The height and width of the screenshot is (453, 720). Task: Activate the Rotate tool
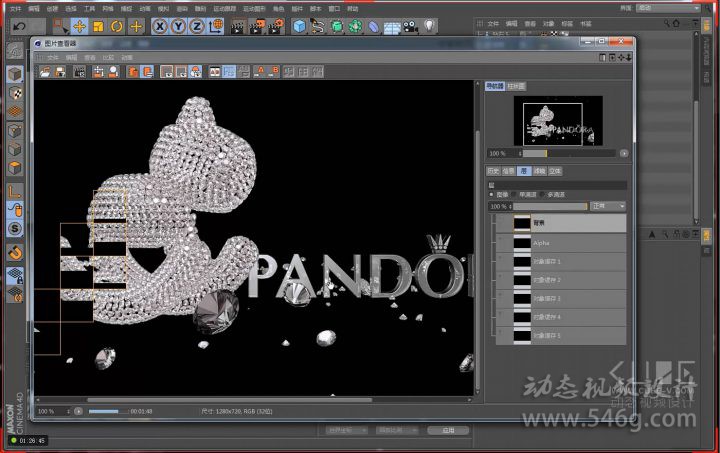pyautogui.click(x=117, y=26)
